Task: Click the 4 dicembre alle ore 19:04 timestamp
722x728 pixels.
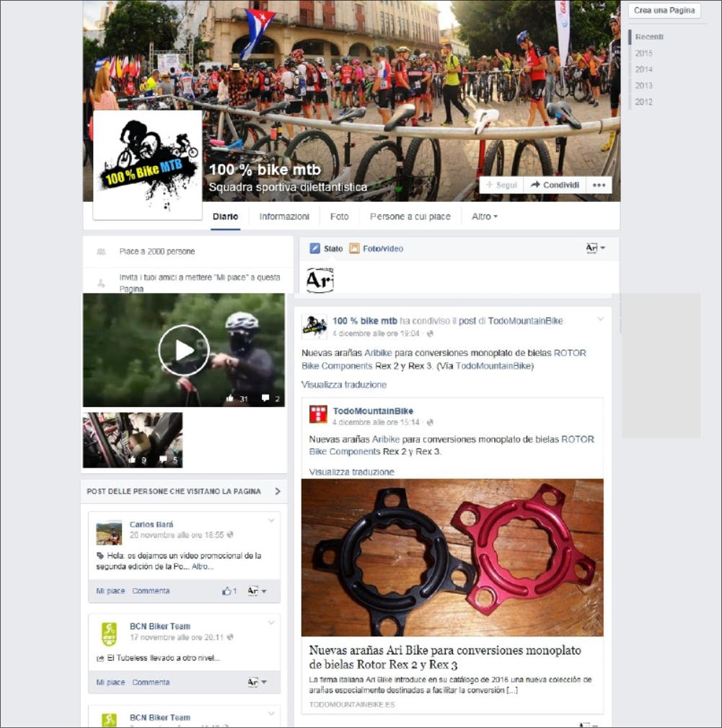Action: (x=375, y=333)
